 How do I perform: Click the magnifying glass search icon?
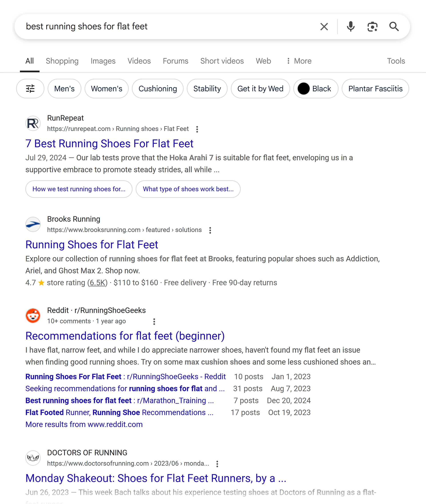[x=394, y=27]
